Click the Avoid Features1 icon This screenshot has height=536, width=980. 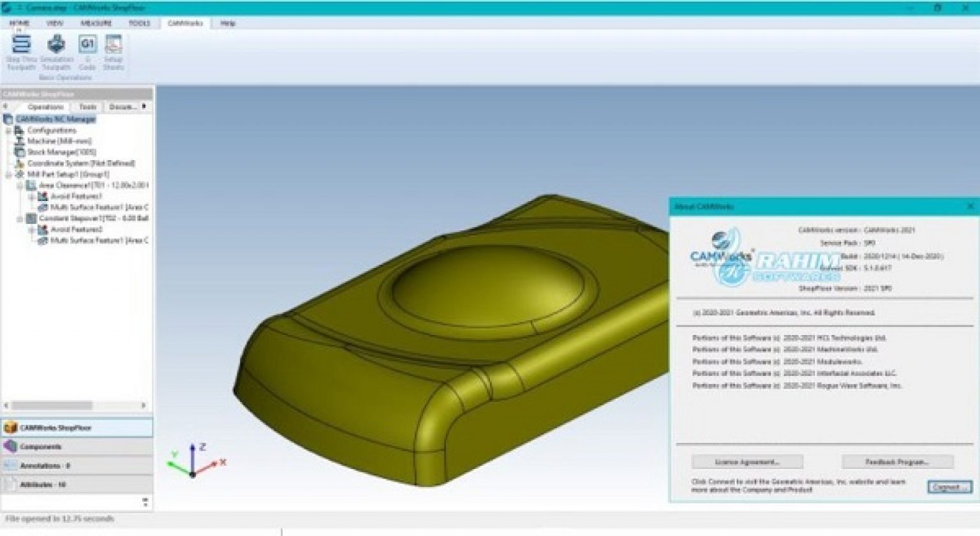(43, 196)
